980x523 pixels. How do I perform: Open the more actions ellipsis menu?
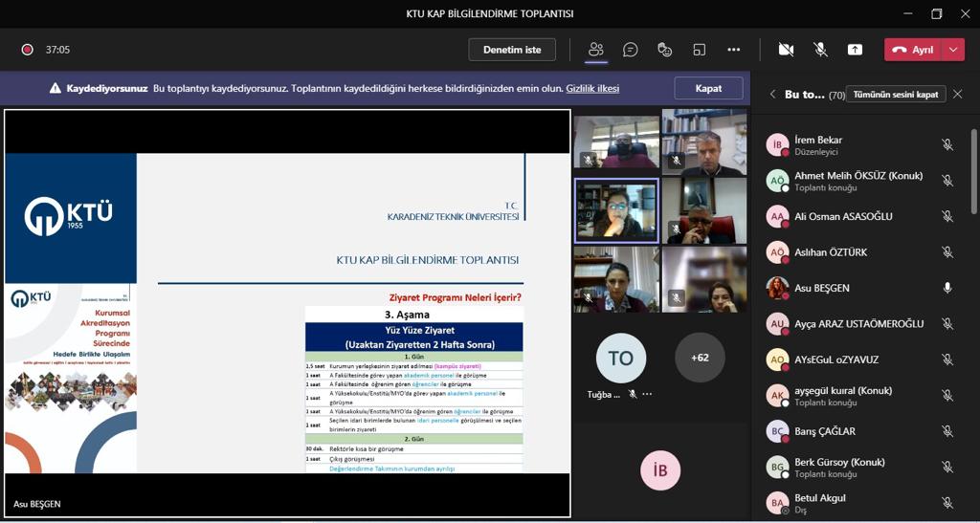click(734, 50)
